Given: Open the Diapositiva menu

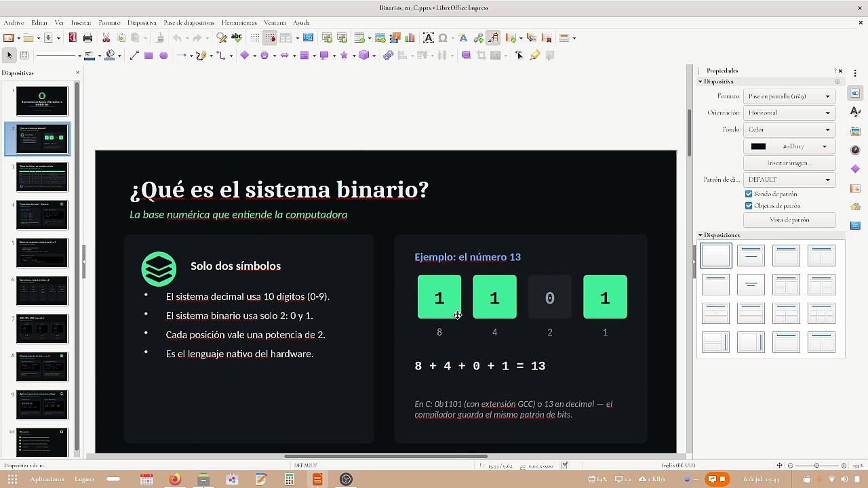Looking at the screenshot, I should coord(142,22).
